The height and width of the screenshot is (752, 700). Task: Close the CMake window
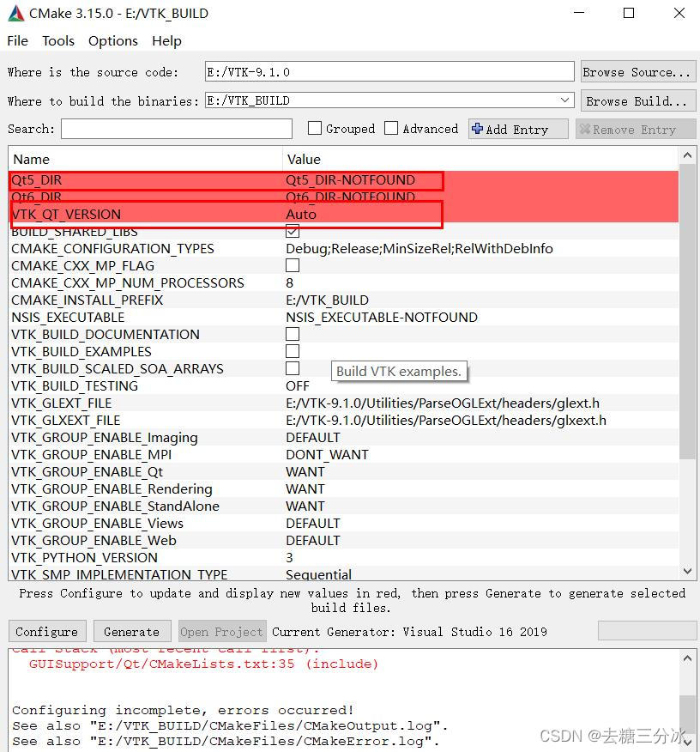[679, 13]
